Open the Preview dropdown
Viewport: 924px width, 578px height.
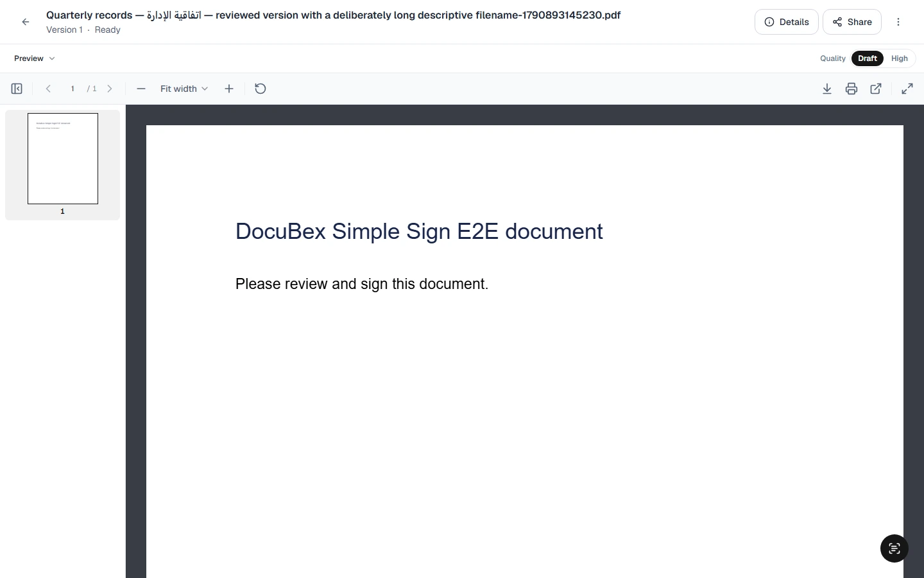click(35, 58)
